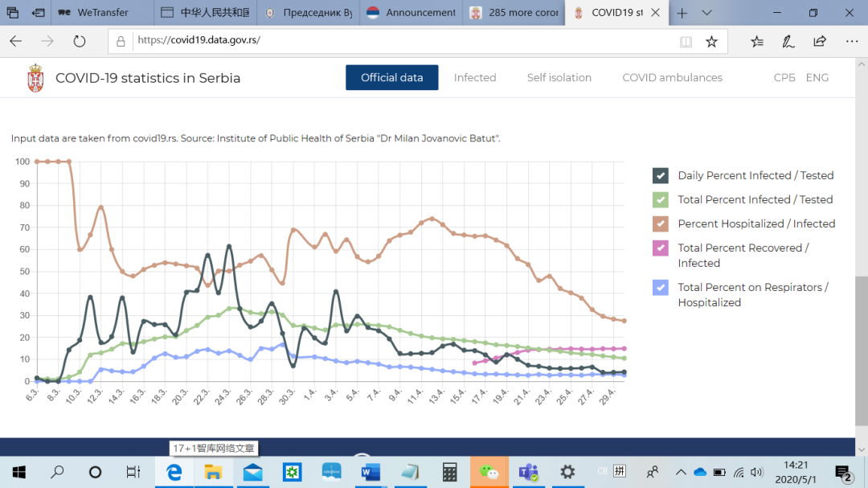This screenshot has height=488, width=868.
Task: Refresh the current page
Action: click(x=79, y=41)
